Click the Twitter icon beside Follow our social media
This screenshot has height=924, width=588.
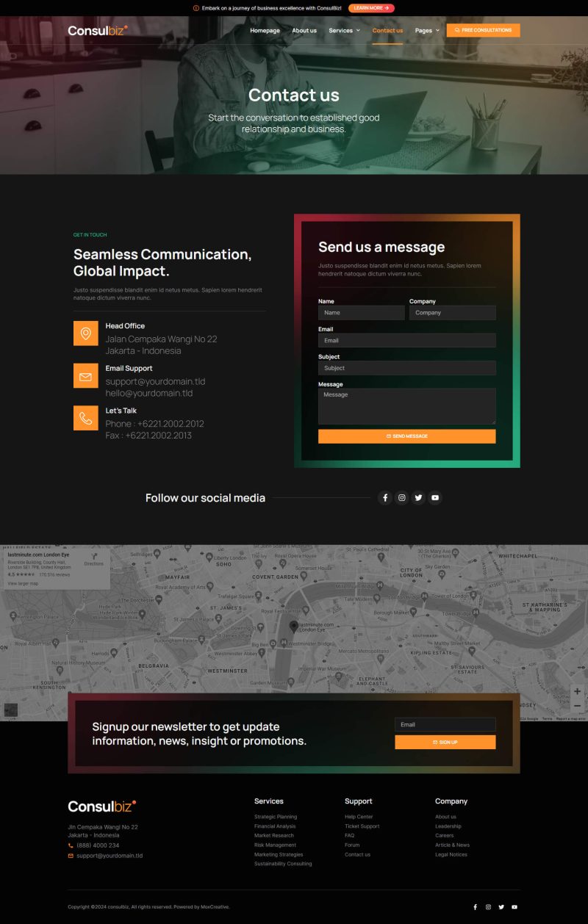coord(418,498)
